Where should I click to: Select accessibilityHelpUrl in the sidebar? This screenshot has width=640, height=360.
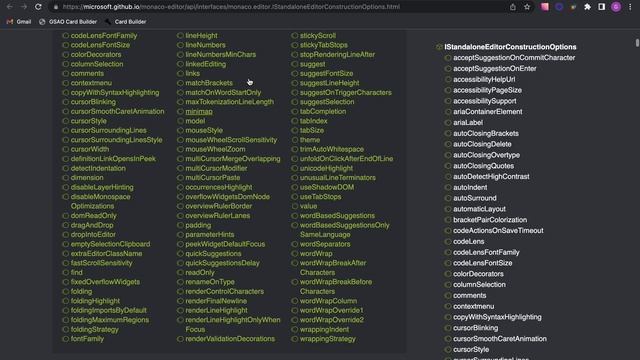pos(484,79)
